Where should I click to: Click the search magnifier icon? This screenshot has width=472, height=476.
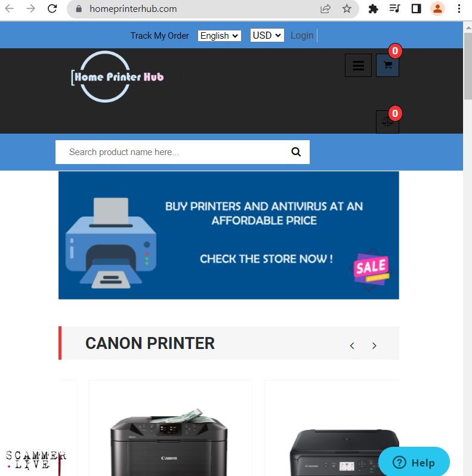coord(296,152)
